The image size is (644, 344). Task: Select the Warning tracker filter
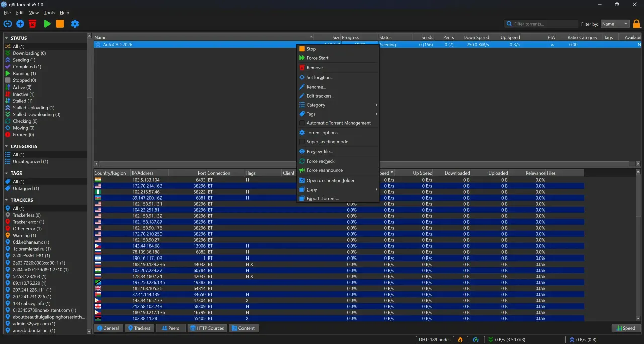pos(24,235)
